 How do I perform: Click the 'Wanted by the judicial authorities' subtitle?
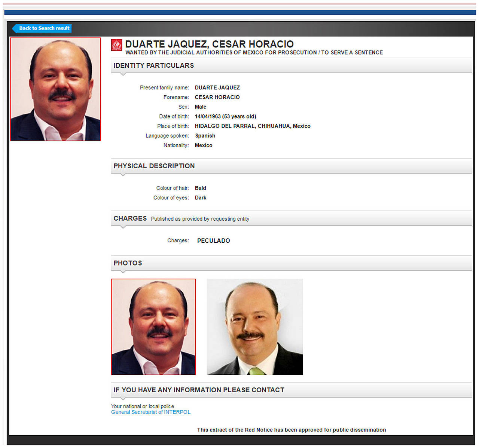(254, 53)
